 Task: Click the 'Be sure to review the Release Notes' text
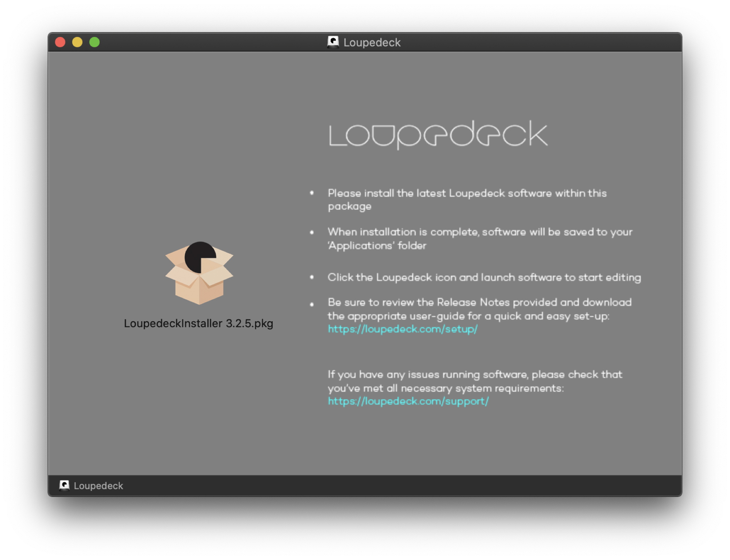[479, 302]
